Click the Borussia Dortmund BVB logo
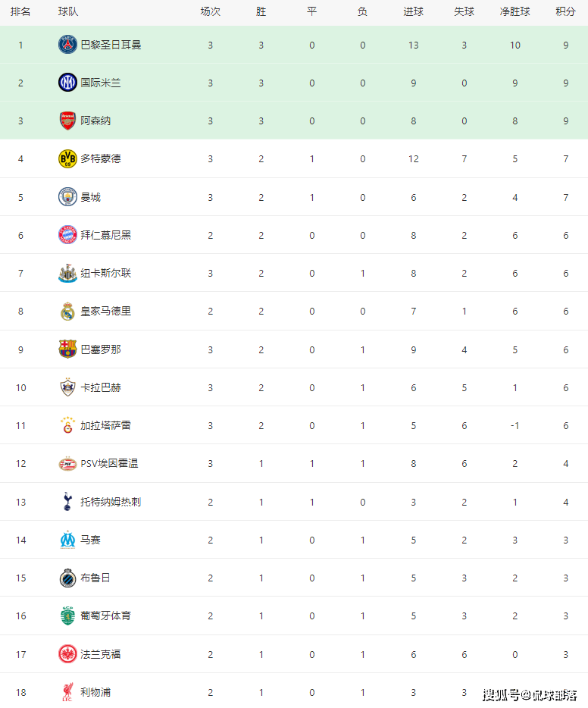The image size is (588, 708). pos(68,158)
